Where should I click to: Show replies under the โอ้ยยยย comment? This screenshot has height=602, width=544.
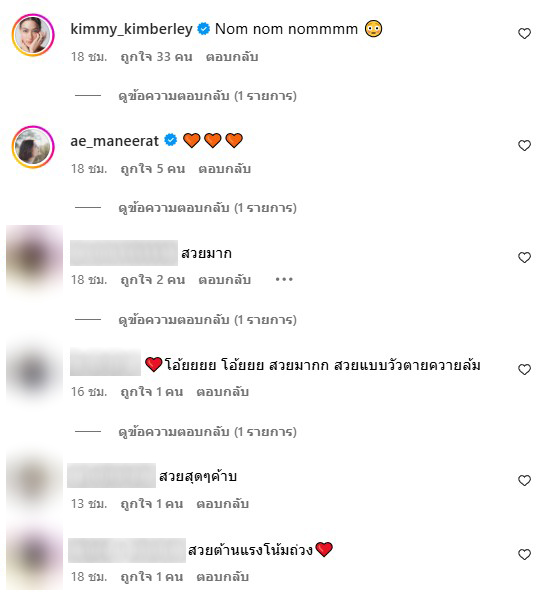(x=207, y=432)
